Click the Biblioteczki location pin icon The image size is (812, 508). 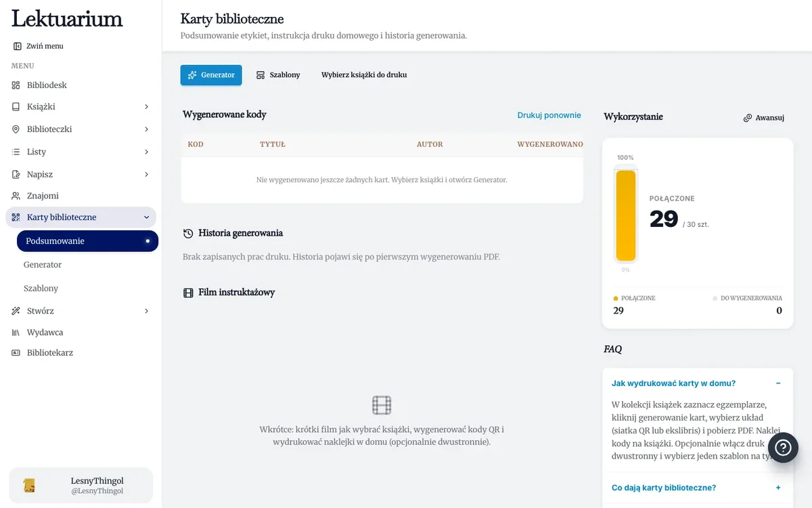coord(16,129)
